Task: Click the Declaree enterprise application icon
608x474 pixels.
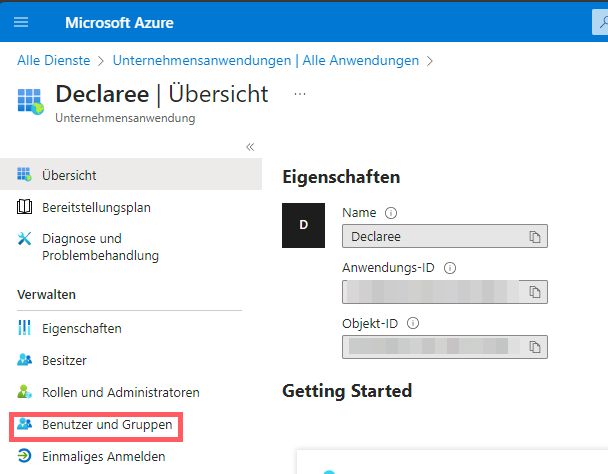Action: point(31,102)
